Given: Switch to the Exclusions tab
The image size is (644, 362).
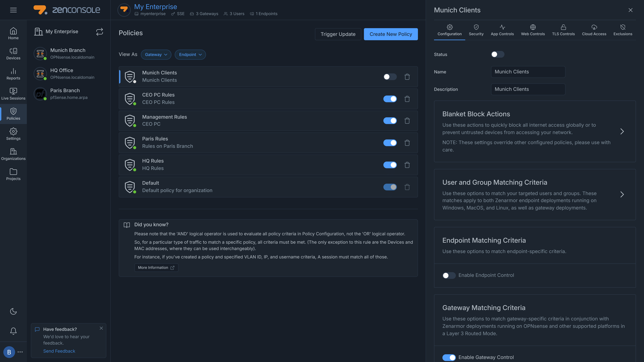Looking at the screenshot, I should (x=623, y=30).
